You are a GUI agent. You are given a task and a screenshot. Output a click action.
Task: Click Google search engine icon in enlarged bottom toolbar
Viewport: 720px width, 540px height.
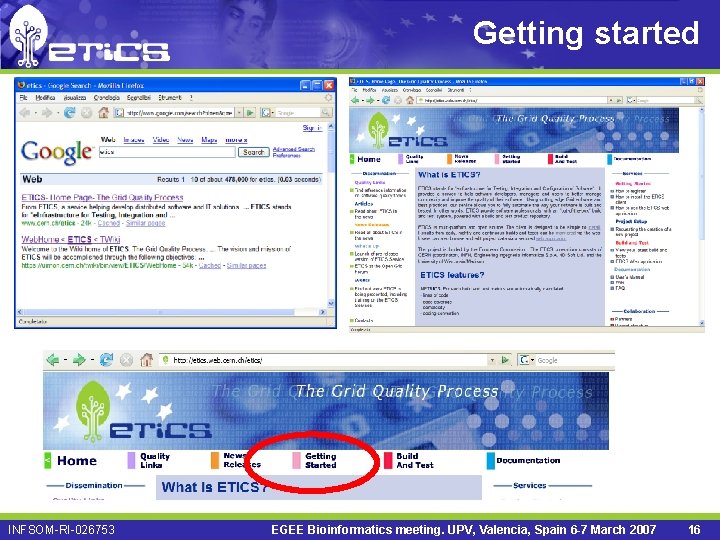click(524, 360)
